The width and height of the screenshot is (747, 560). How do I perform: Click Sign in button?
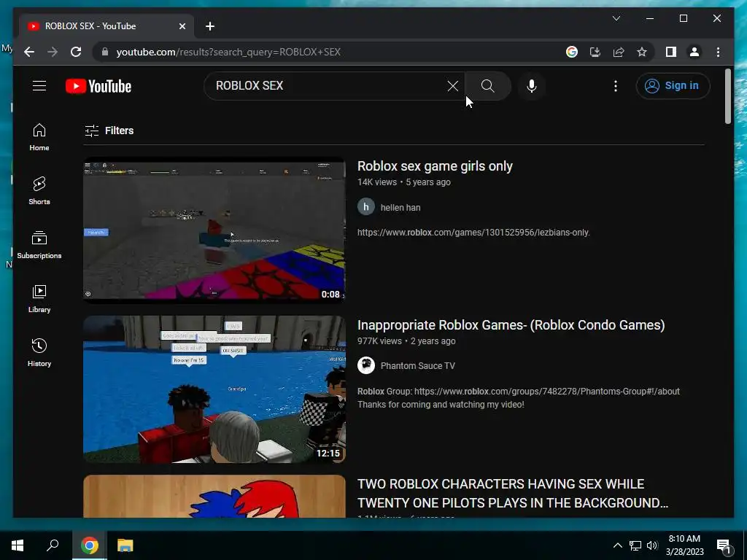(673, 86)
